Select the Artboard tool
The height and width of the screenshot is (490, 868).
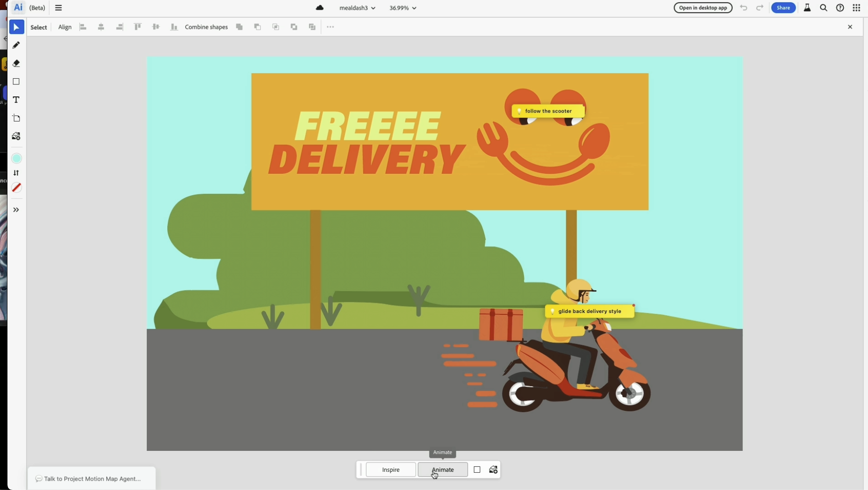pos(16,118)
